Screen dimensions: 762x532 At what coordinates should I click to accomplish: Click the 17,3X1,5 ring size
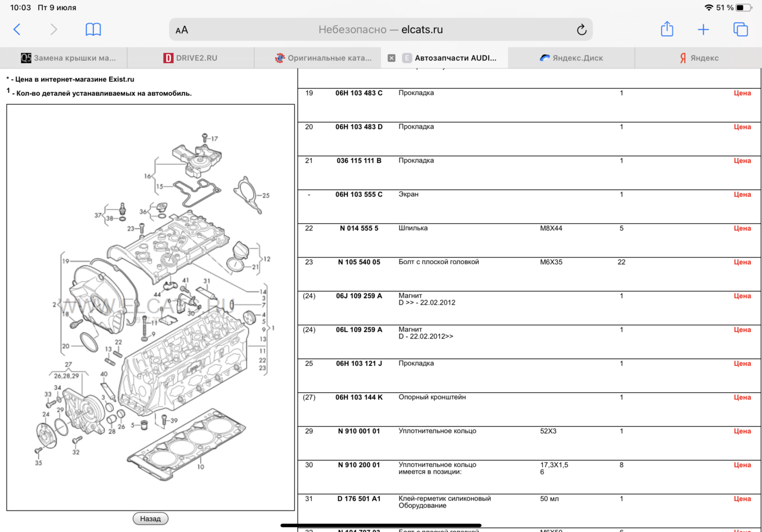click(x=554, y=465)
